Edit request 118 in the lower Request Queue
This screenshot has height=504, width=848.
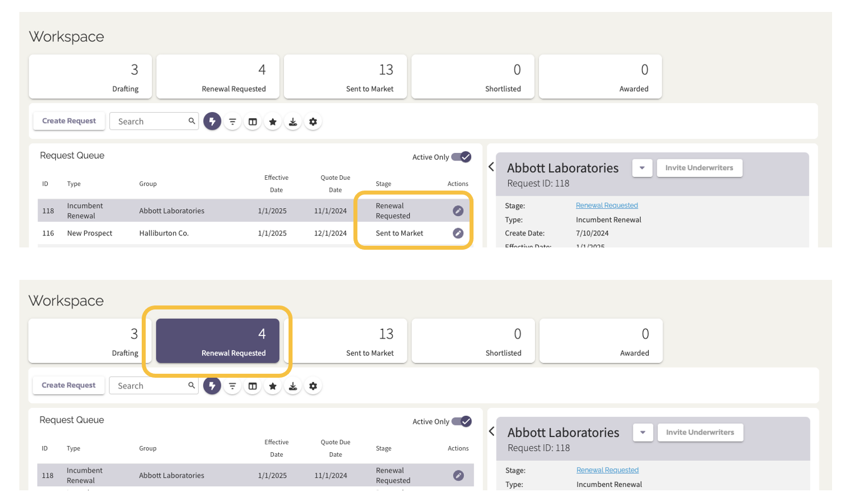coord(458,476)
